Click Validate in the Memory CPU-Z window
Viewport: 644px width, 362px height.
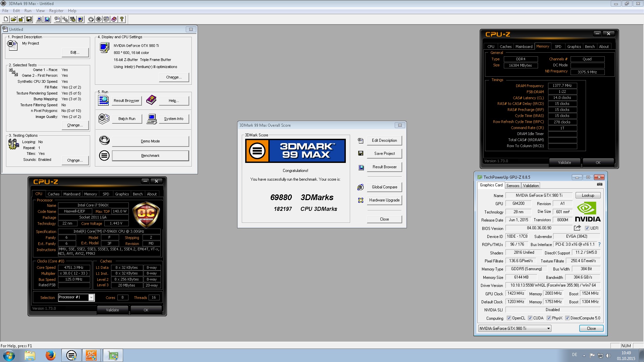click(x=565, y=163)
